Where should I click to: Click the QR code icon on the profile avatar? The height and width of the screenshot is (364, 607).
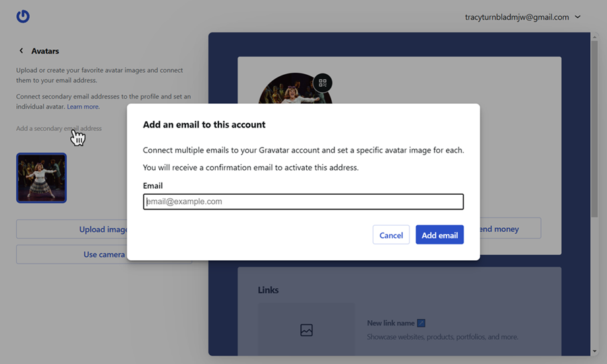point(322,84)
